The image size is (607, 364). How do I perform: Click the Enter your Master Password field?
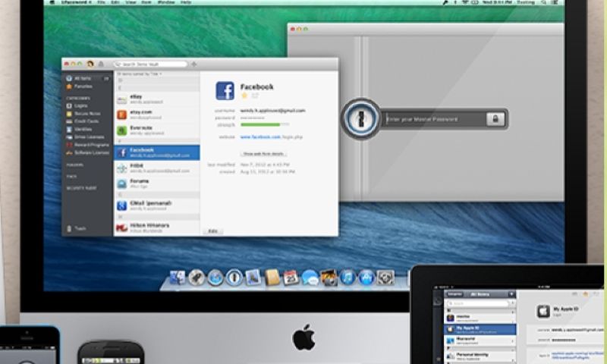click(x=434, y=119)
